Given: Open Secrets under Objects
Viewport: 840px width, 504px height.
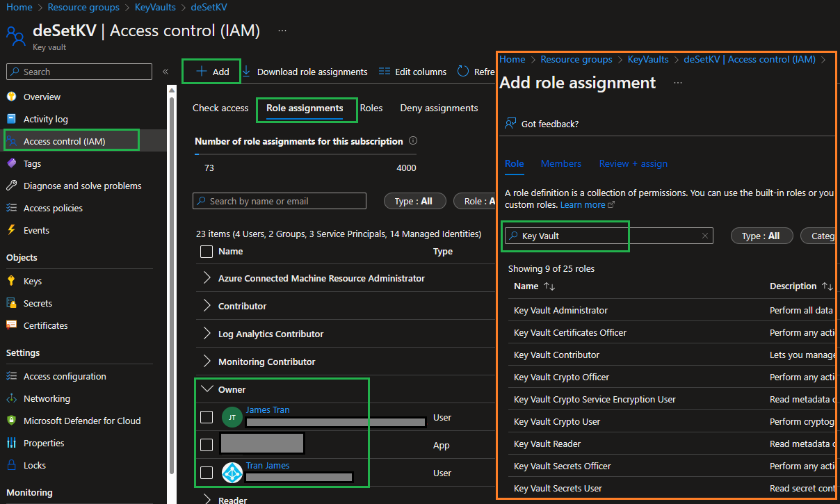Looking at the screenshot, I should pos(38,303).
